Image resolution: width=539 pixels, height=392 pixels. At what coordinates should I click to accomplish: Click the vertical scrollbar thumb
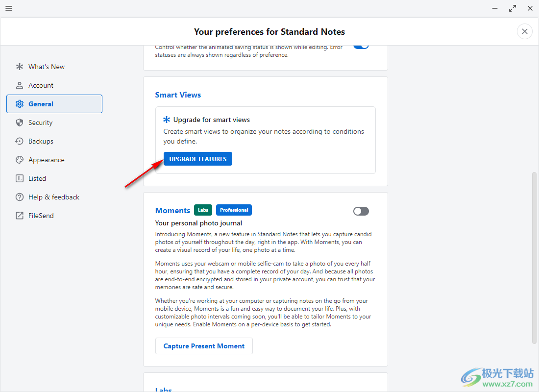click(534, 258)
